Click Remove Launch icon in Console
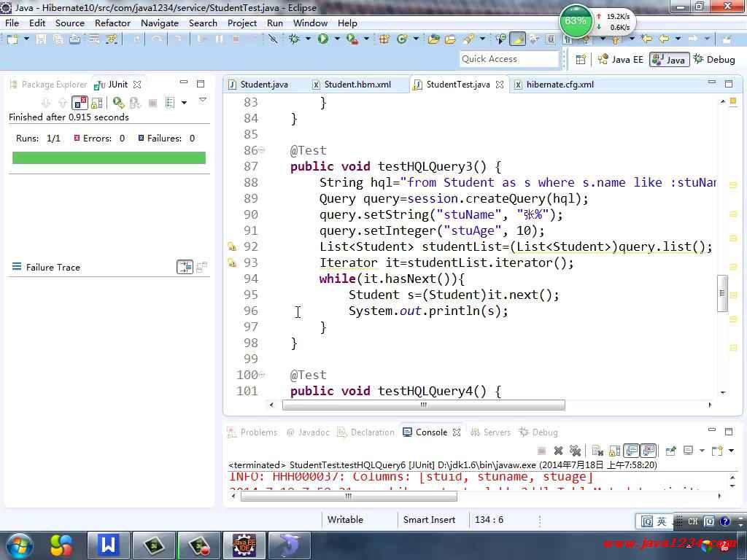The width and height of the screenshot is (747, 560). 558,451
